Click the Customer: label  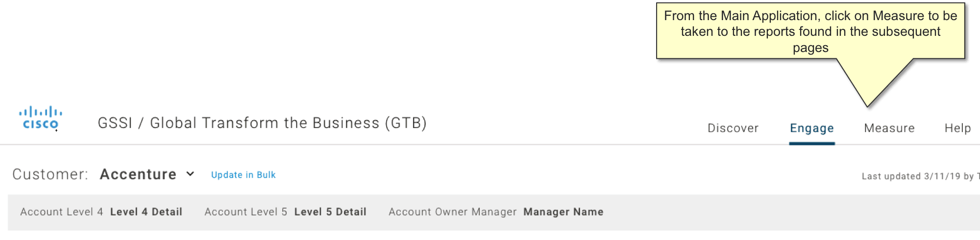coord(50,174)
